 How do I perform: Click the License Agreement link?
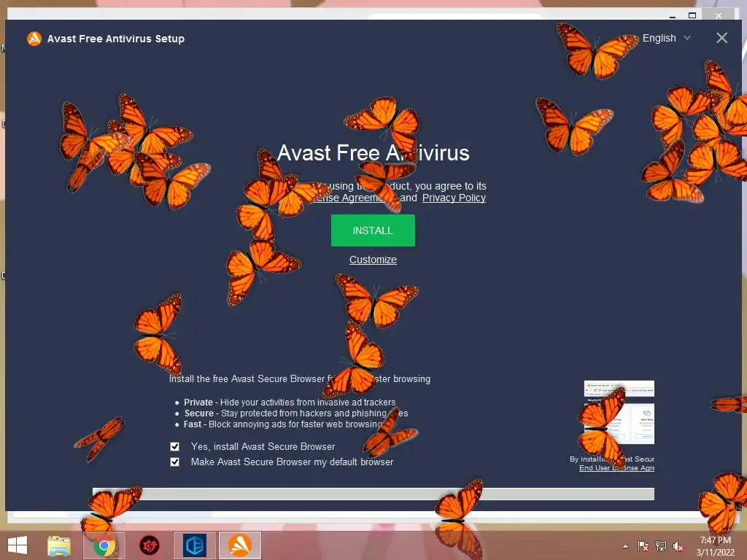[349, 198]
